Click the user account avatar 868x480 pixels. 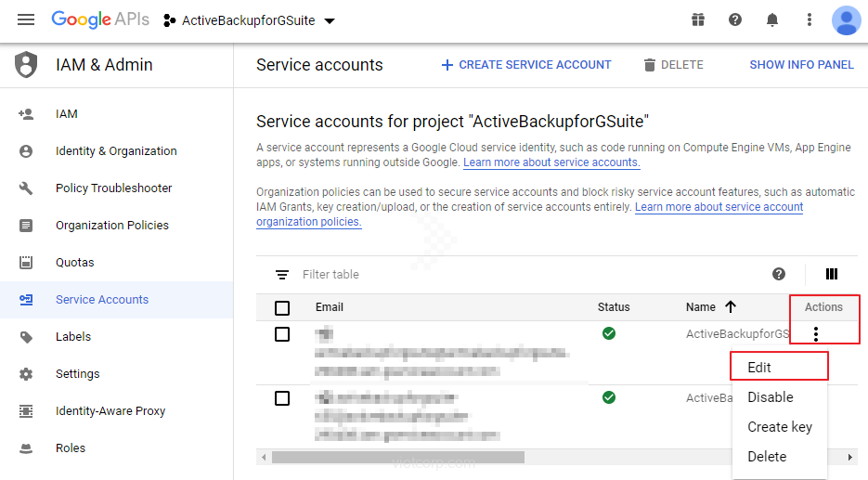pyautogui.click(x=846, y=20)
